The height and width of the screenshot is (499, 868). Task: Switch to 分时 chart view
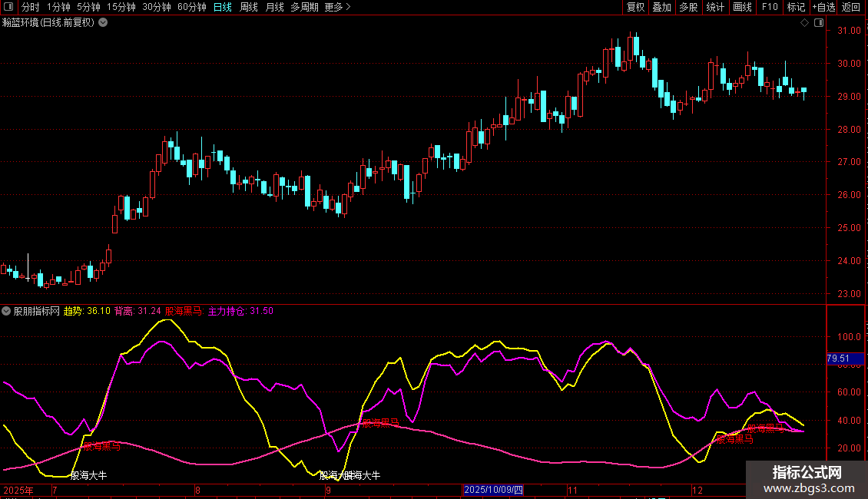(31, 7)
